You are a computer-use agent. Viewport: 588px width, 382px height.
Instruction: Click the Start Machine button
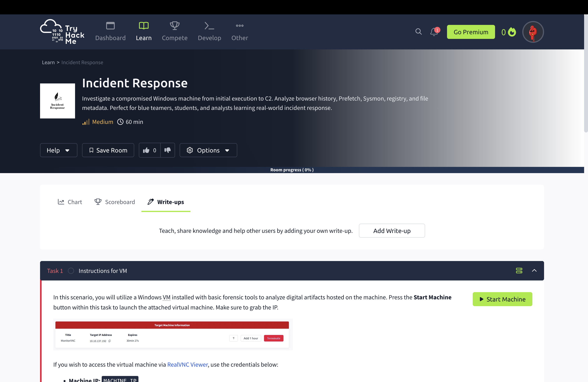pos(502,299)
